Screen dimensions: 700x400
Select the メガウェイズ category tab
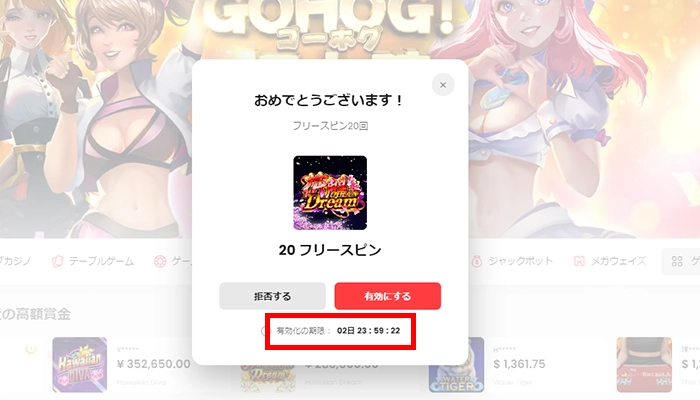point(610,261)
